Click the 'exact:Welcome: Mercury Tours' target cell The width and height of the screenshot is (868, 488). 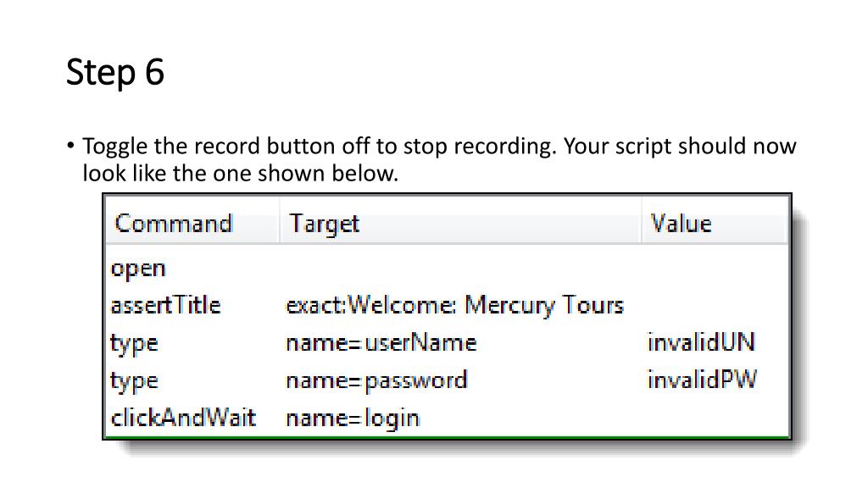click(x=454, y=305)
